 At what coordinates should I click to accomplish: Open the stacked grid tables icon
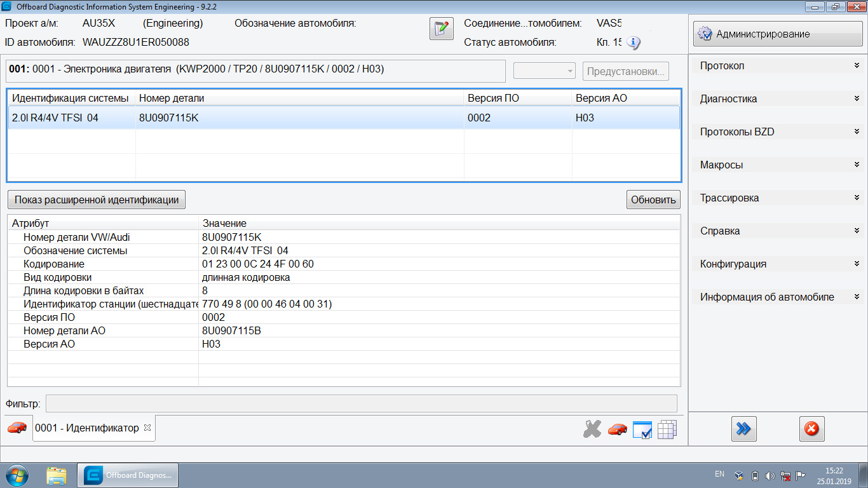(667, 430)
